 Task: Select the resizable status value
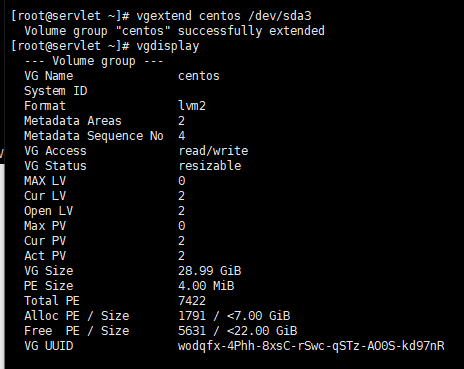[x=210, y=166]
